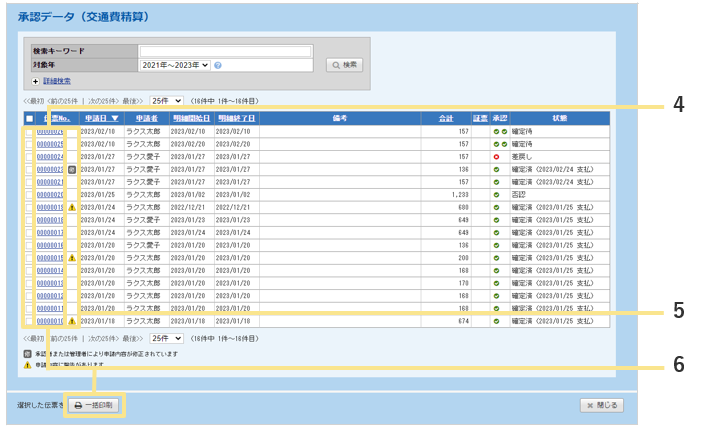This screenshot has width=706, height=431.
Task: Click the 閉じる close button
Action: [602, 405]
